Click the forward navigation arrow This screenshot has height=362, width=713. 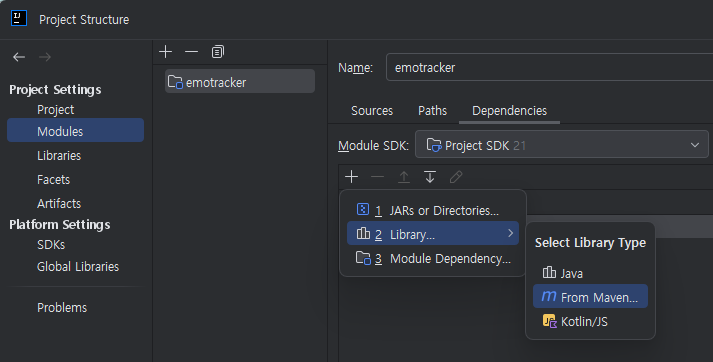(x=45, y=57)
